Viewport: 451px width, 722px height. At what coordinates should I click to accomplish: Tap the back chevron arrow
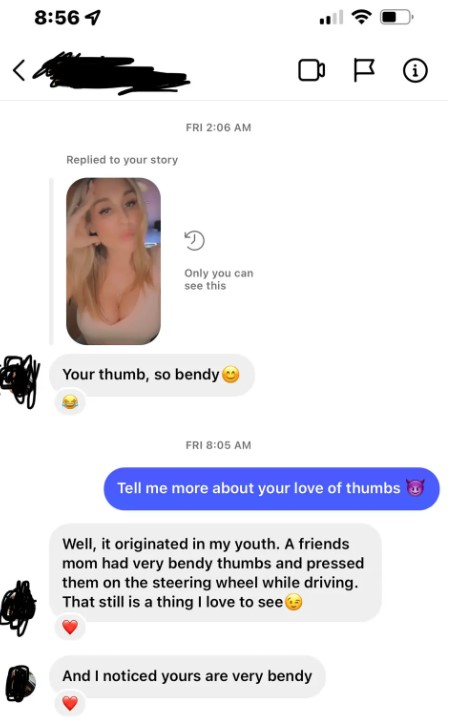[19, 70]
